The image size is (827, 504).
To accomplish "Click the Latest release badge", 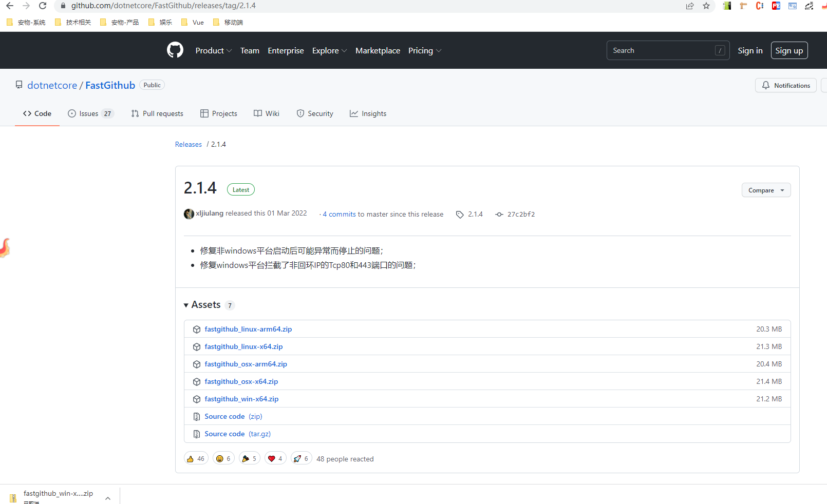I will (x=241, y=189).
